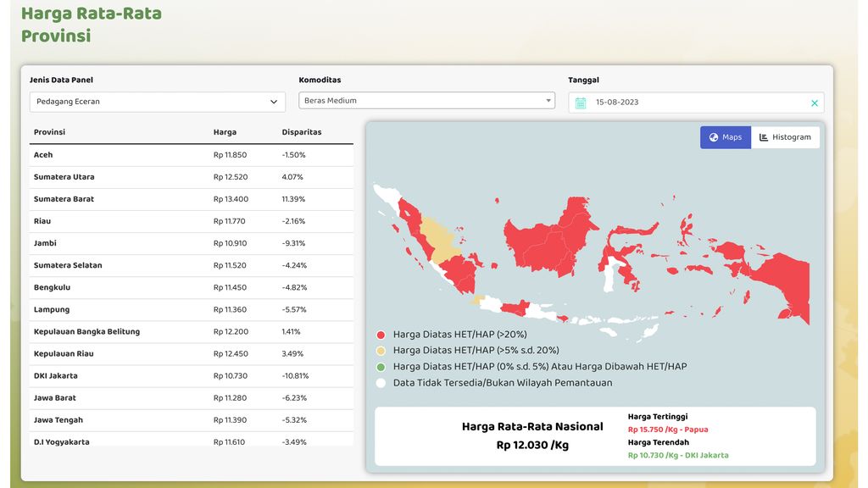
Task: Select the Bengkulu province row
Action: 191,288
